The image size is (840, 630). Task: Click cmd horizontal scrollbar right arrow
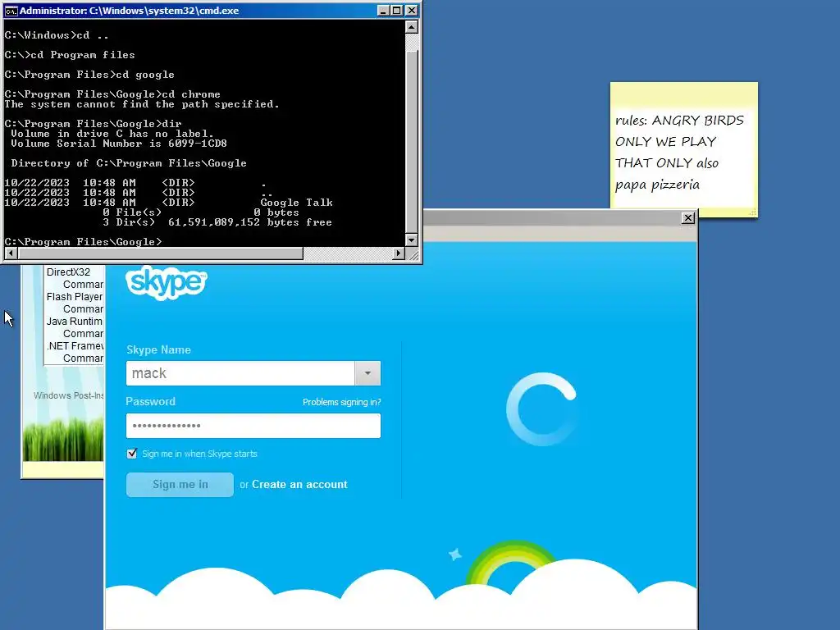pyautogui.click(x=398, y=253)
